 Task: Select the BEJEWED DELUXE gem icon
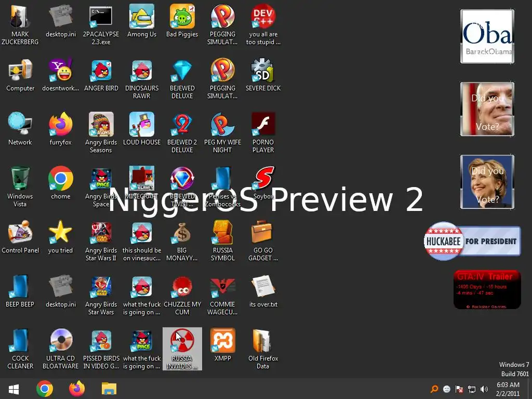(x=182, y=79)
